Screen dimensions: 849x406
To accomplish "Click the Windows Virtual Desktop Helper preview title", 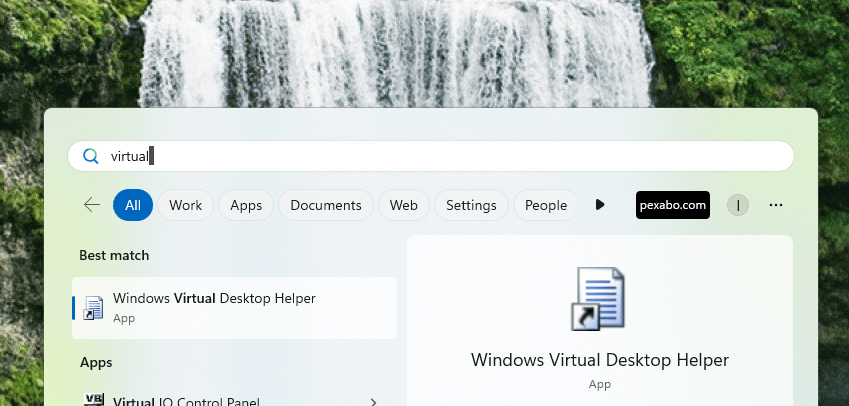I will tap(599, 360).
